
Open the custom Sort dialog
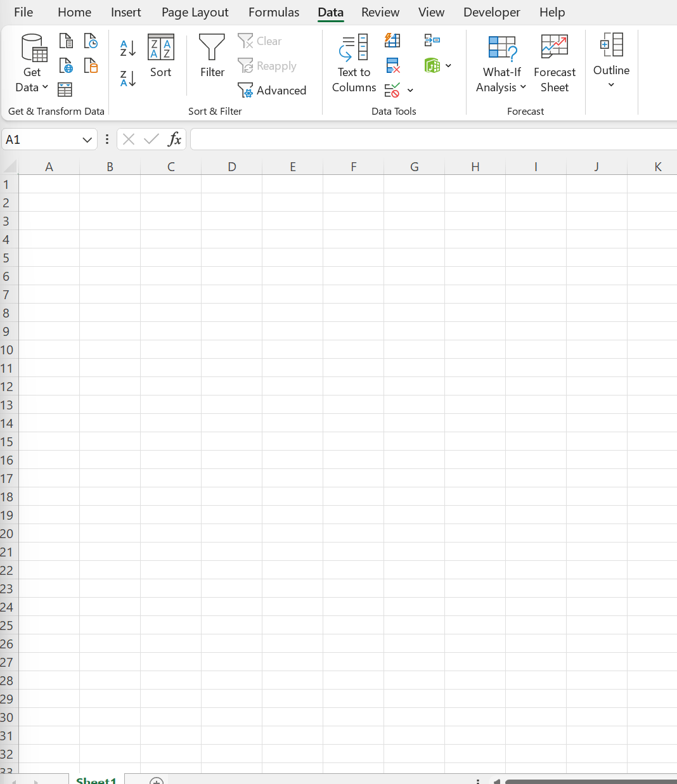click(x=161, y=56)
